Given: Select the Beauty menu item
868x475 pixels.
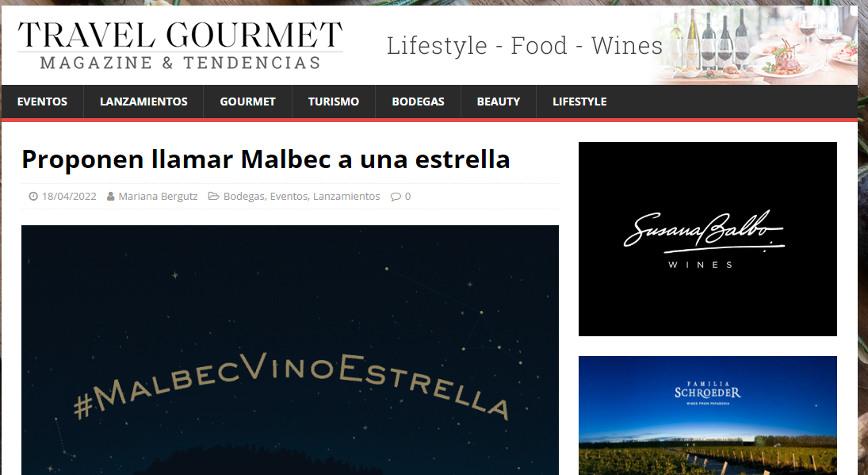Looking at the screenshot, I should tap(499, 102).
